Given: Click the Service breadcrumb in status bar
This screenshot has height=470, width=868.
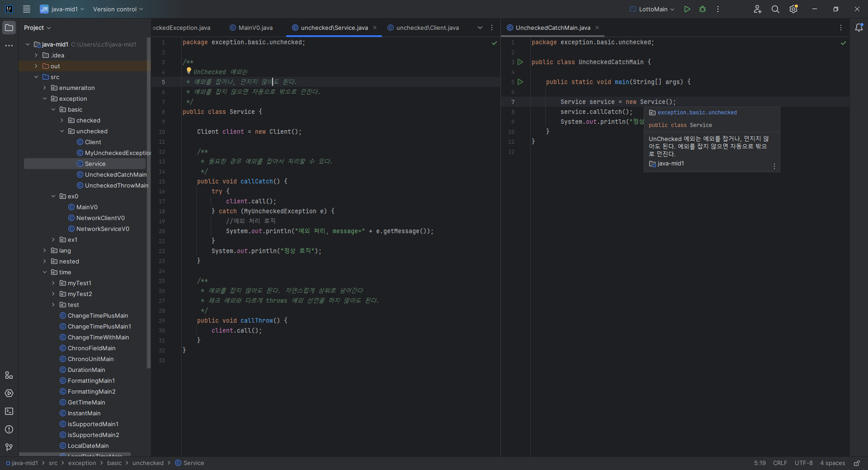Looking at the screenshot, I should pos(189,463).
